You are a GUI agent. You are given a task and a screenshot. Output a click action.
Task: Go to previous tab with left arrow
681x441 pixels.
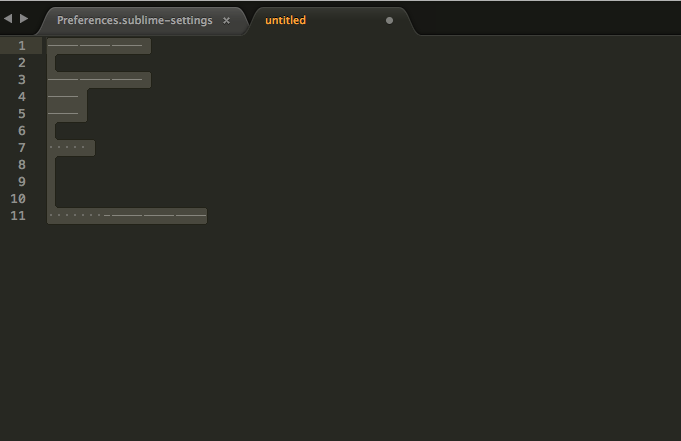(x=8, y=19)
